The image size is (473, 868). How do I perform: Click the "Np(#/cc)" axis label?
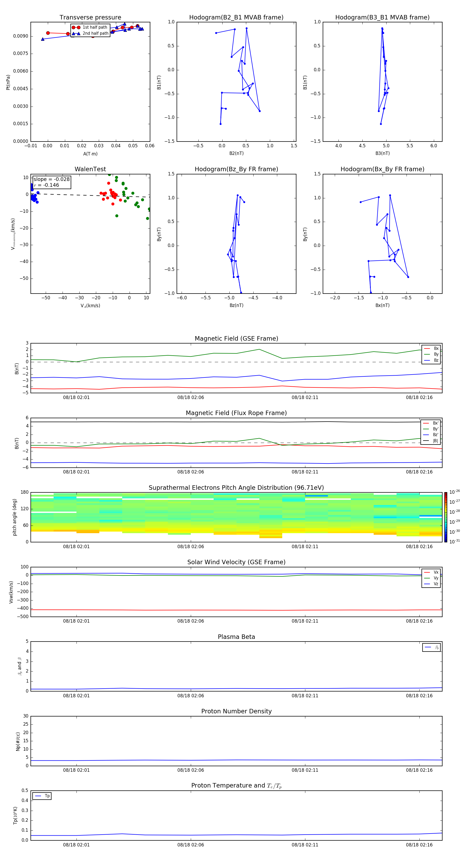18,741
